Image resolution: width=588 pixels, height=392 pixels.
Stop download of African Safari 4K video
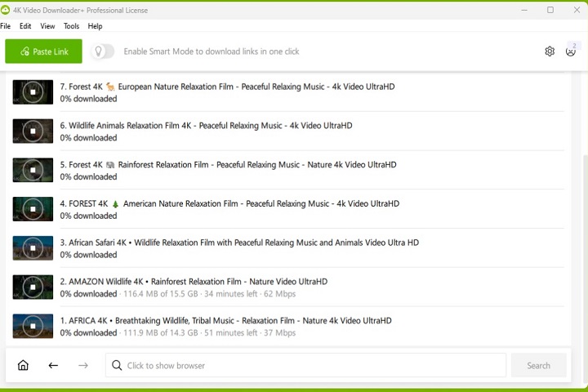pyautogui.click(x=33, y=248)
